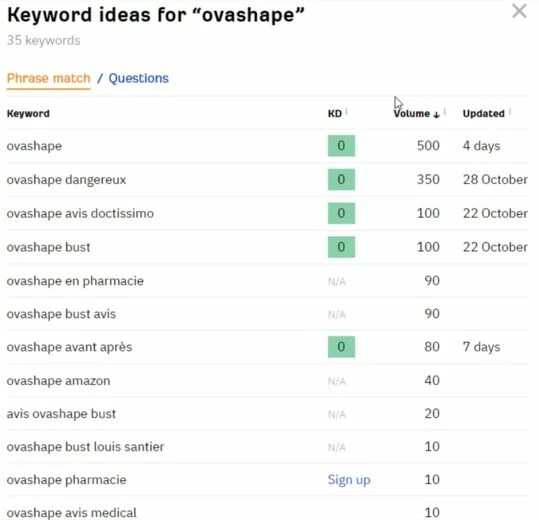Viewport: 539px width, 520px height.
Task: Click the KD badge for ovashape bust
Action: (341, 247)
